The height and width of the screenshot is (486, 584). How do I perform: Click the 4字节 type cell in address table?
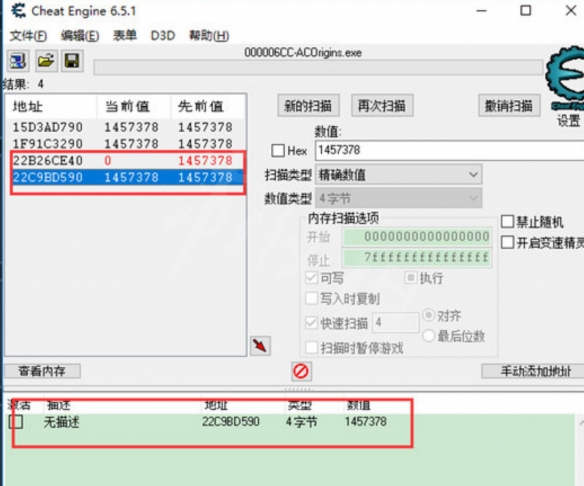pos(301,422)
